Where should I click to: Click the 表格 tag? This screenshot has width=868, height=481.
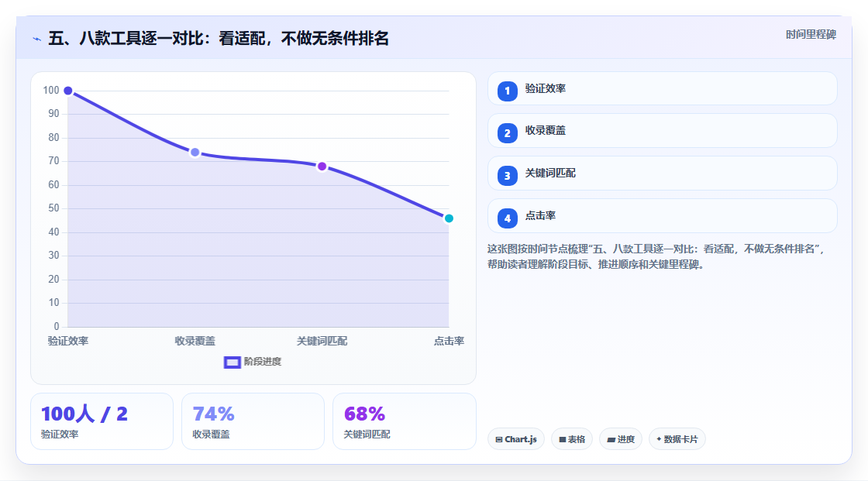tap(572, 439)
